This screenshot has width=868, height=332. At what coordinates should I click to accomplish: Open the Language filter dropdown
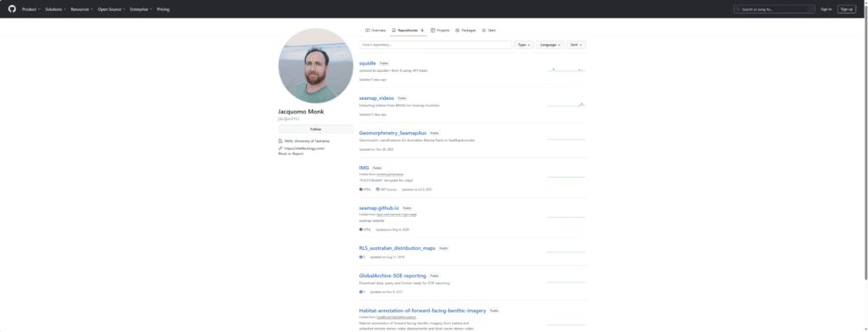(x=550, y=45)
